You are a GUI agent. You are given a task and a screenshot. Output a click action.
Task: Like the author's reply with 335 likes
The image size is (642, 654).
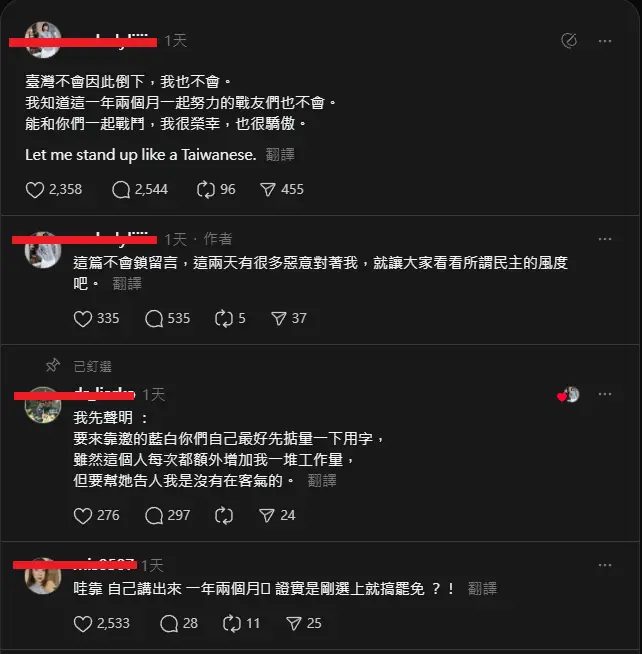pyautogui.click(x=83, y=319)
